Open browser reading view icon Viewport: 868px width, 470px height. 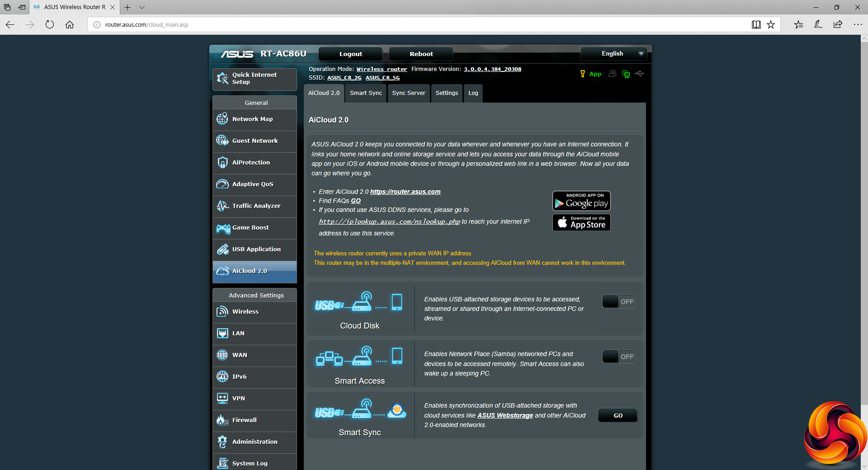[x=756, y=24]
